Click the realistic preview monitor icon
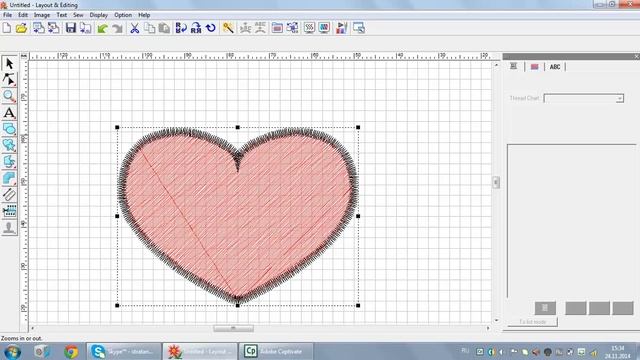Image resolution: width=640 pixels, height=360 pixels. 324,28
